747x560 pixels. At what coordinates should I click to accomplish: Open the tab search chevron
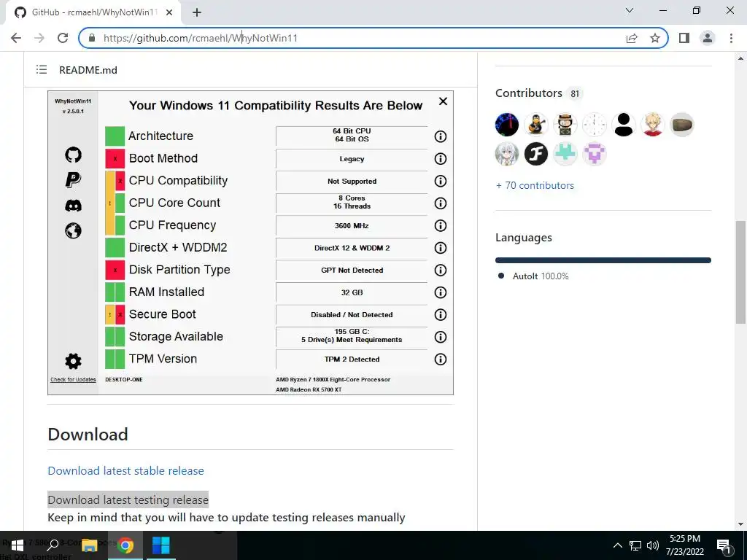[x=630, y=10]
